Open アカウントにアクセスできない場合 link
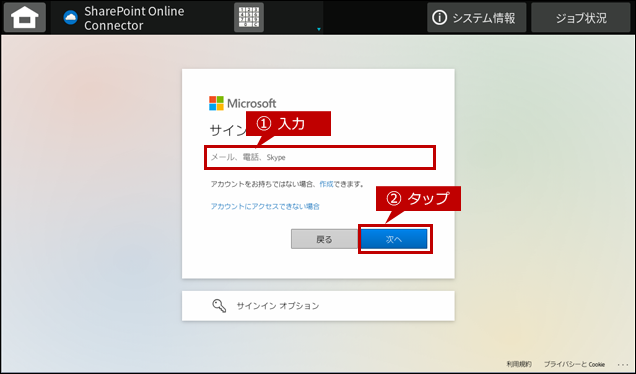This screenshot has width=636, height=374. tap(265, 206)
